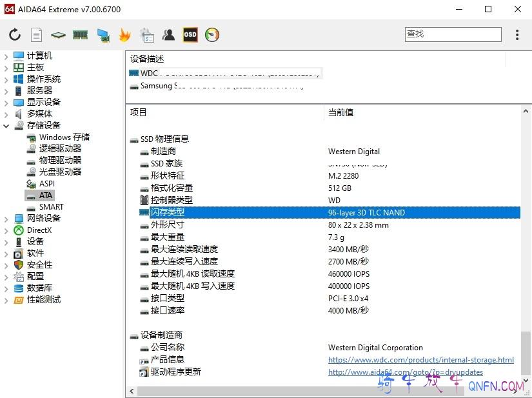The height and width of the screenshot is (398, 532).
Task: Expand the 网络设备 tree node
Action: (x=6, y=219)
